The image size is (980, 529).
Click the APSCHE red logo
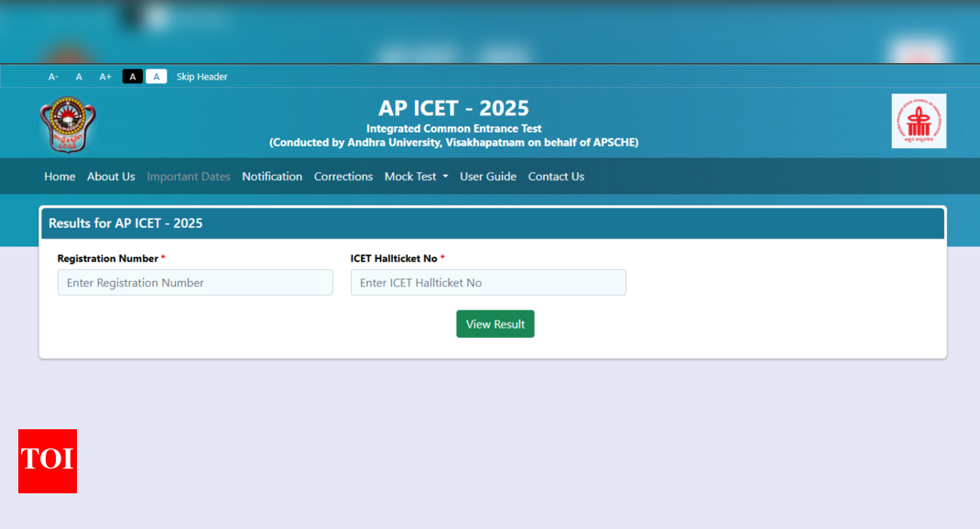(919, 121)
